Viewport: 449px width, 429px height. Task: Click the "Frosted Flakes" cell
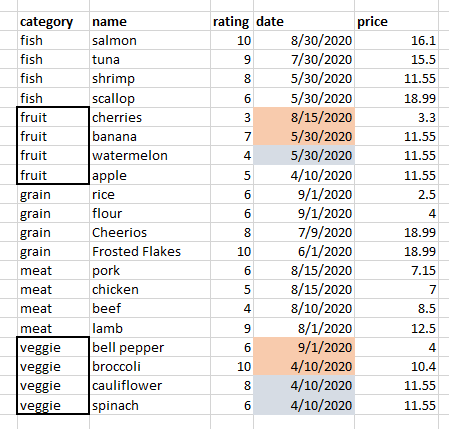coord(150,251)
